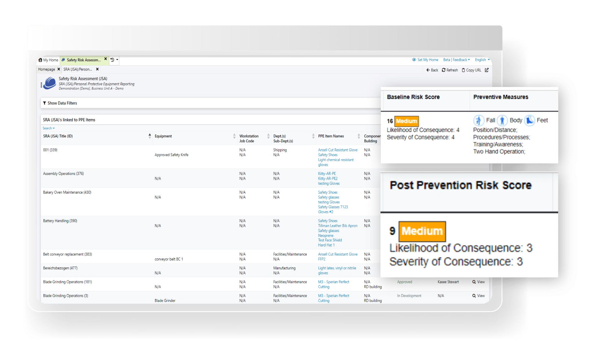Click the recent history clock icon
The height and width of the screenshot is (364, 594).
tap(113, 59)
